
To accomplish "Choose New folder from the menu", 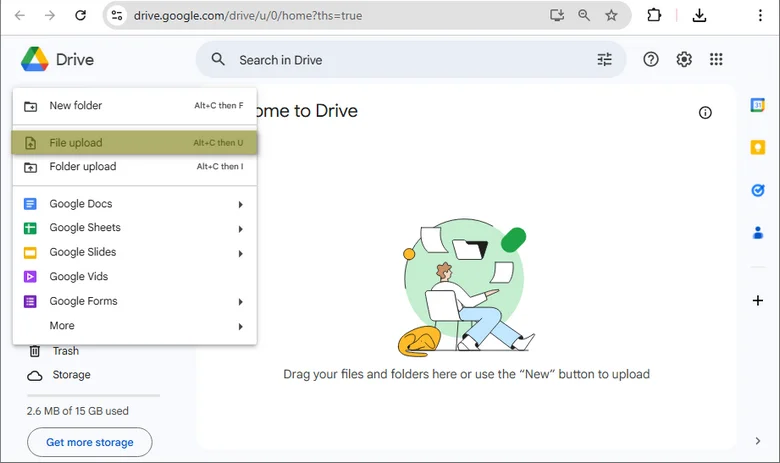I will [134, 105].
